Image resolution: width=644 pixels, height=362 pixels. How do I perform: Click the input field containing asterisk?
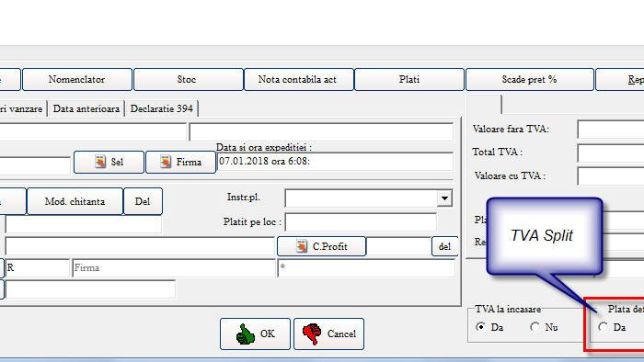(x=366, y=267)
